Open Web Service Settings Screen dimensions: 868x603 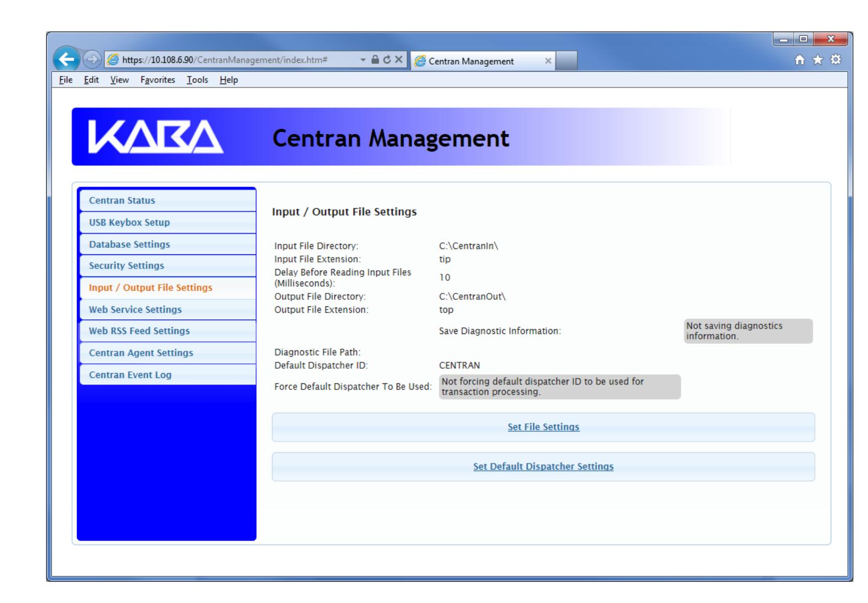[168, 310]
